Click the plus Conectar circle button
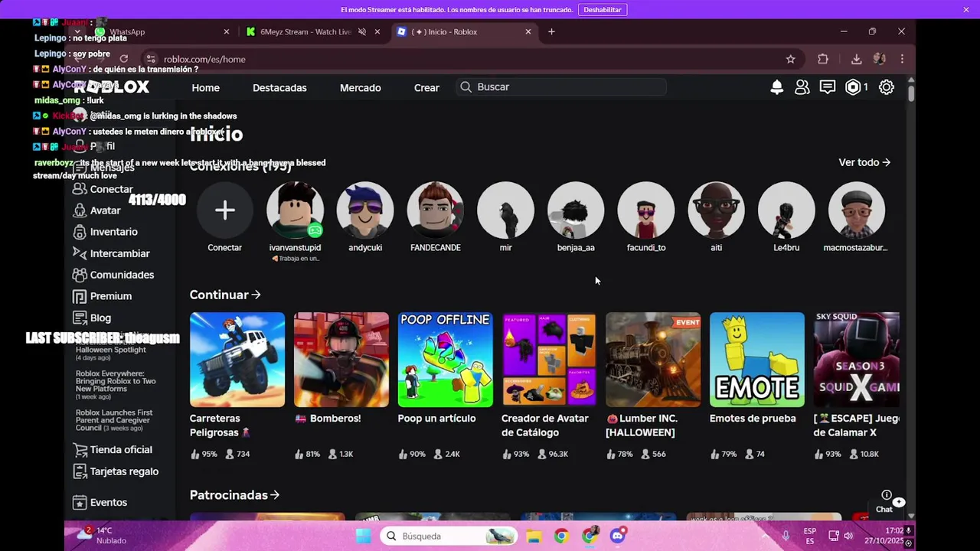 224,210
